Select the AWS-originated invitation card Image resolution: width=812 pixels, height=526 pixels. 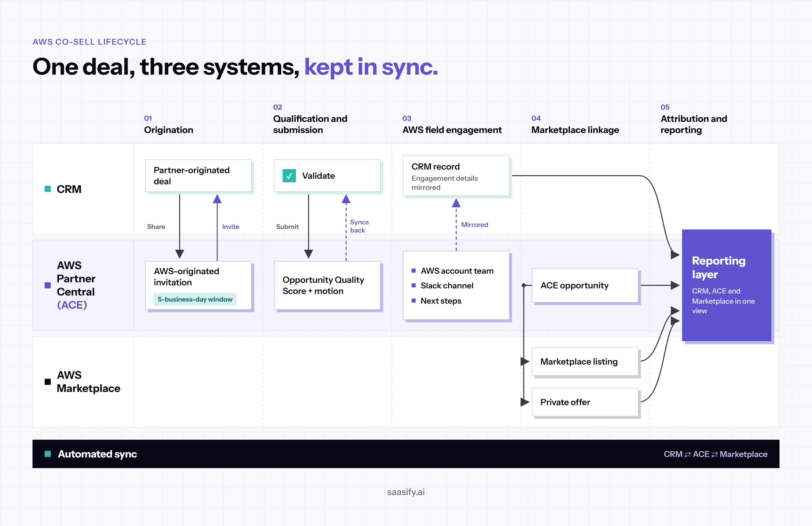click(198, 285)
